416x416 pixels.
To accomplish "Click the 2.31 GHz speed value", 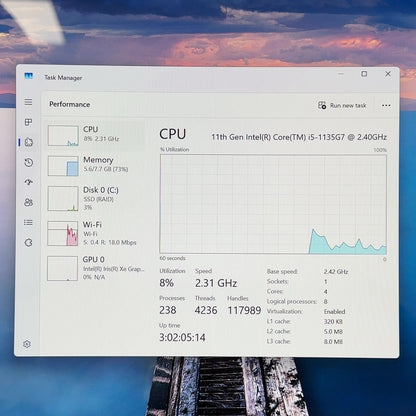I will tap(216, 283).
